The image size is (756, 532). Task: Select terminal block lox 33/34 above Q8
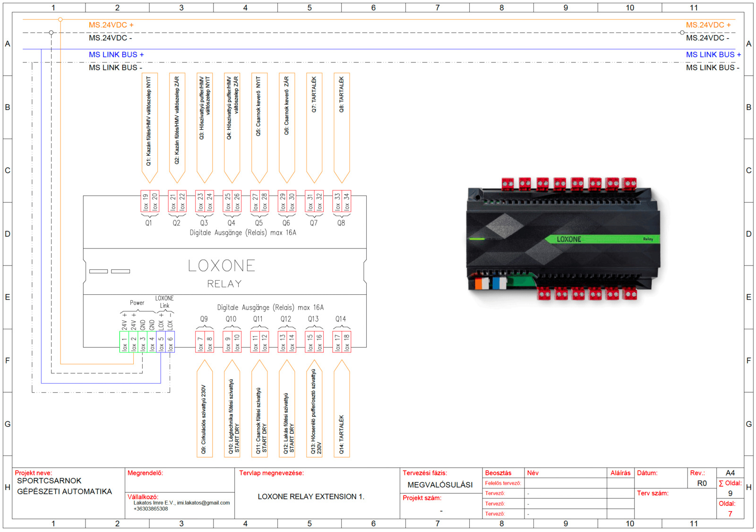(x=342, y=202)
